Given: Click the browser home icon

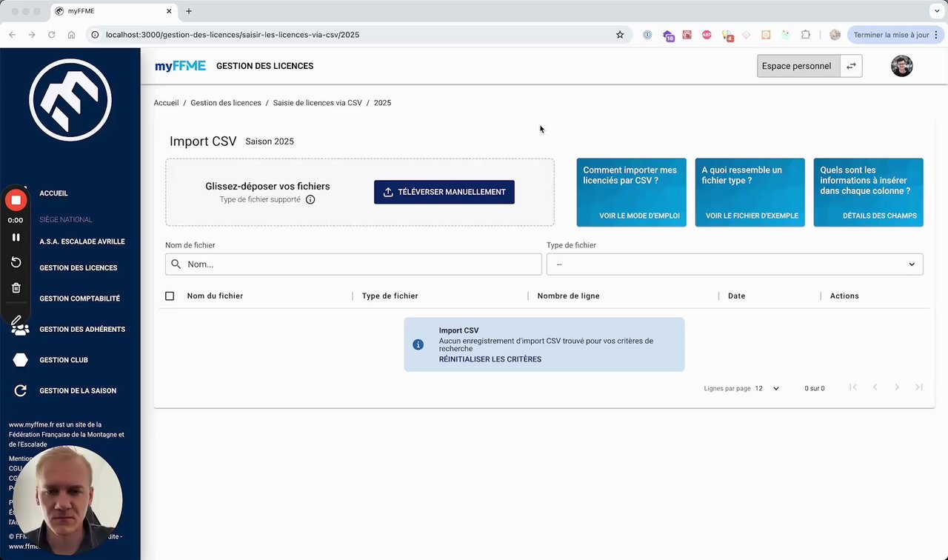Looking at the screenshot, I should (71, 35).
